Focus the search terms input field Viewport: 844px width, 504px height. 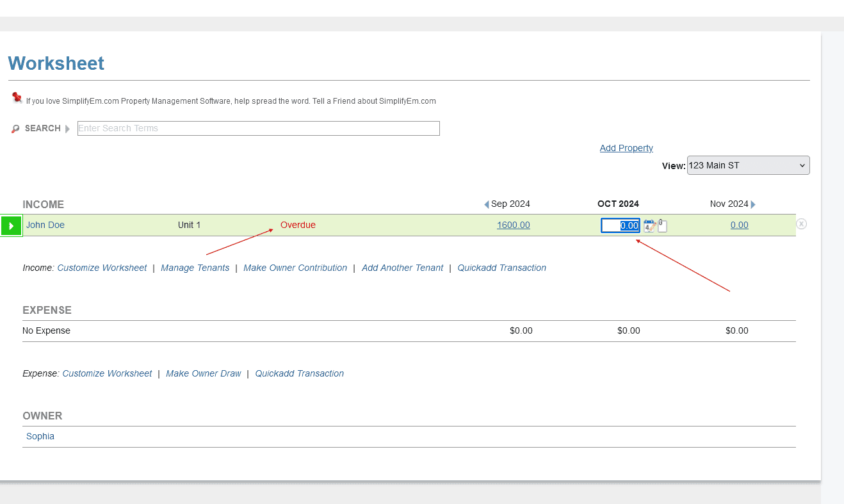[x=258, y=128]
